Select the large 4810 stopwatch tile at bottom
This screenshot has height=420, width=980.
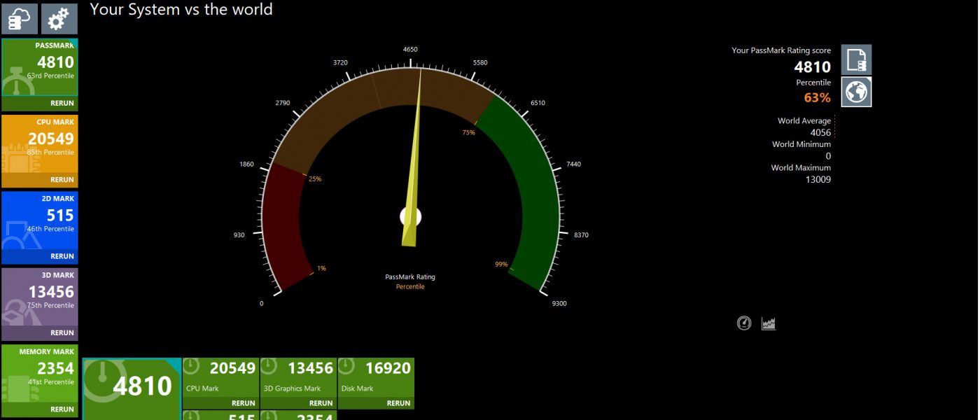click(x=132, y=388)
